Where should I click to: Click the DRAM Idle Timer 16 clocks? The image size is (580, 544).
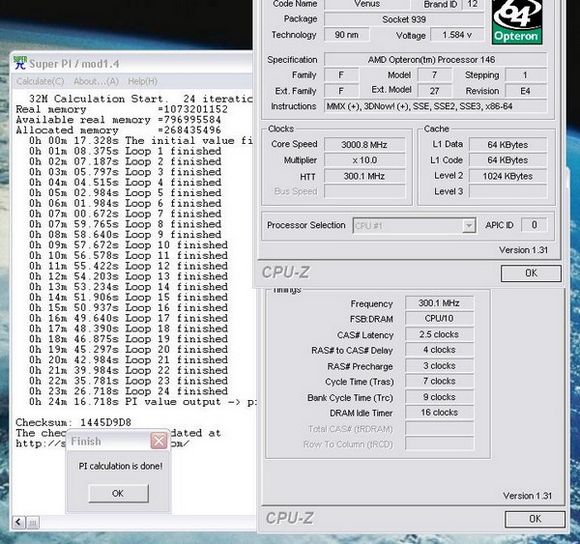point(439,412)
